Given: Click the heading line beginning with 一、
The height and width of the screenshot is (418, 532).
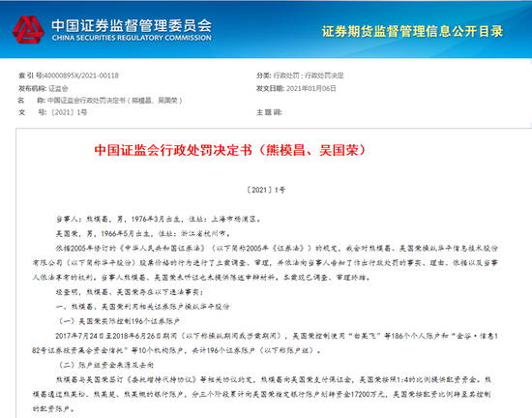Looking at the screenshot, I should coord(143,307).
